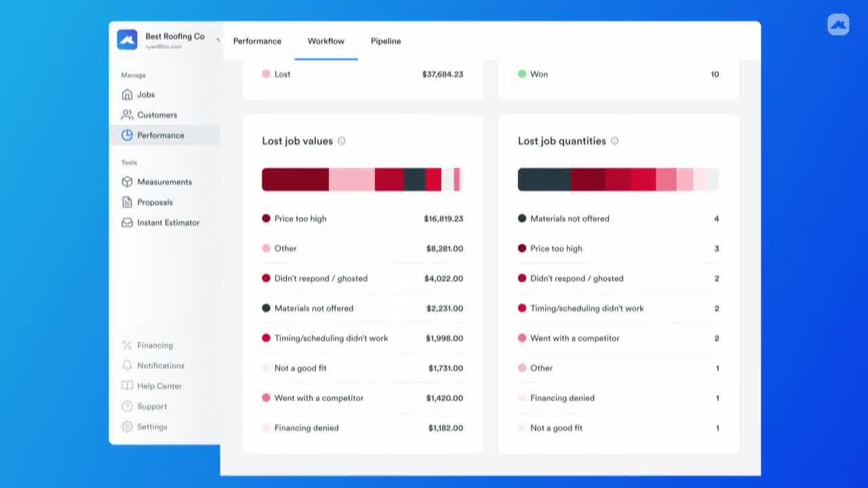Click the Support link in sidebar

coord(152,407)
